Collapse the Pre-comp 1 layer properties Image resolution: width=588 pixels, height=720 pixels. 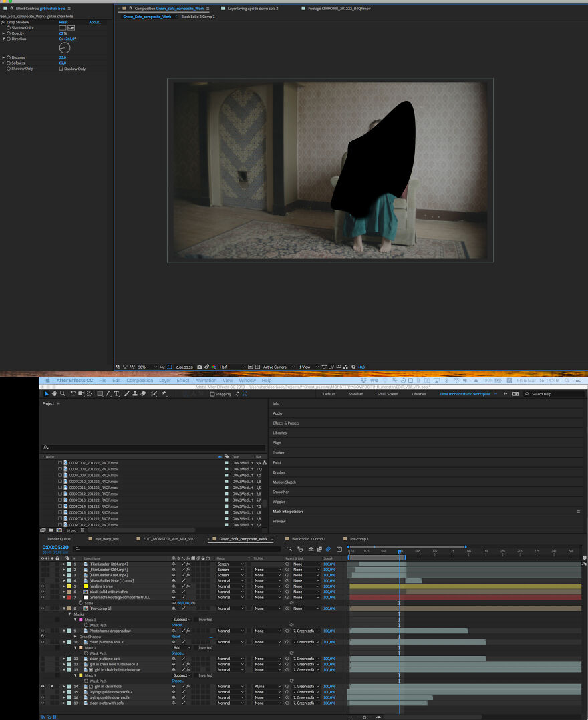[x=65, y=608]
